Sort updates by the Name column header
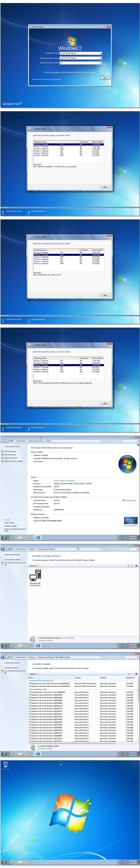Viewport: 140px width, 868px height. pos(50,677)
